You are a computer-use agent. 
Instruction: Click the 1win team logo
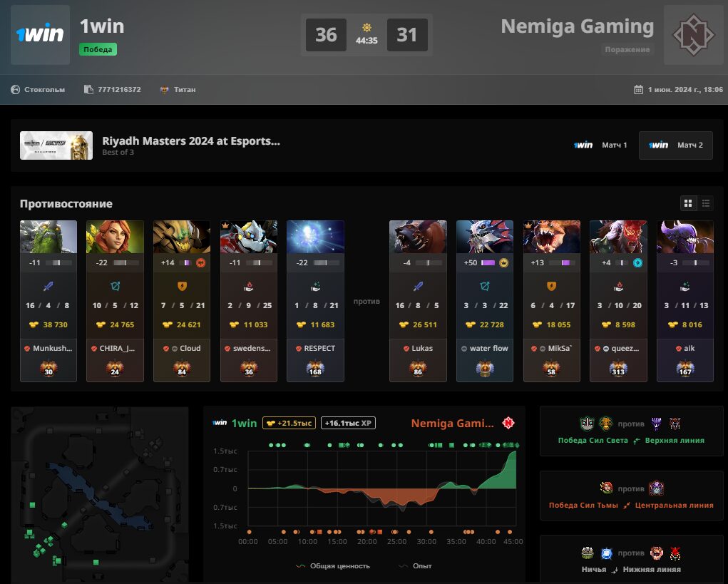tap(41, 35)
